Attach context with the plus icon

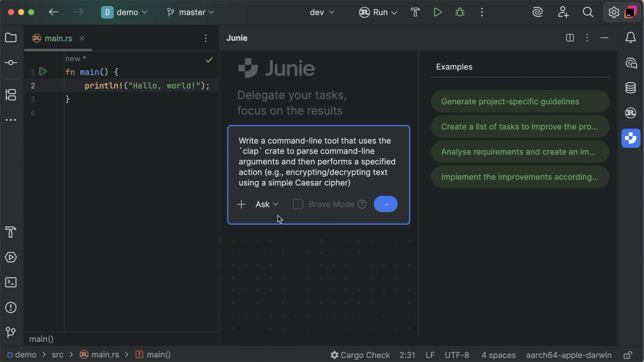[242, 204]
